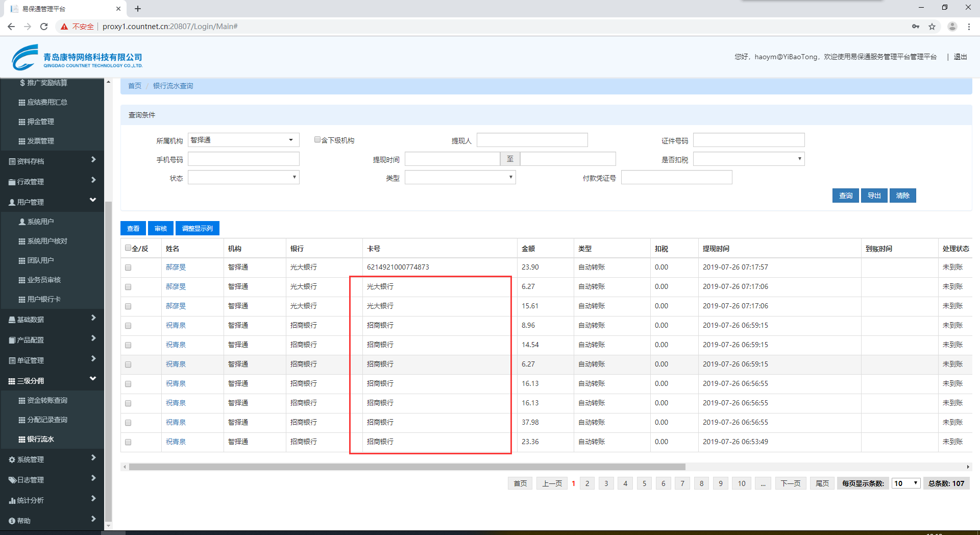Click the browser reload page icon

[44, 27]
